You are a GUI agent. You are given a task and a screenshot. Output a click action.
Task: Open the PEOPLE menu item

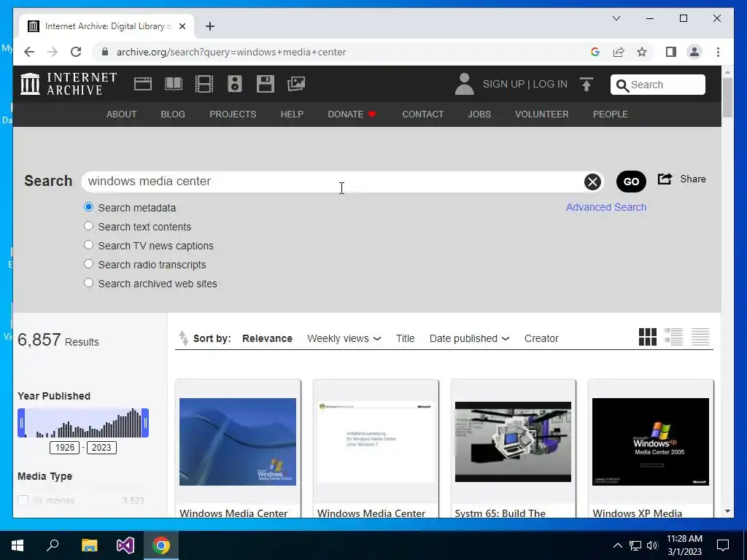611,114
